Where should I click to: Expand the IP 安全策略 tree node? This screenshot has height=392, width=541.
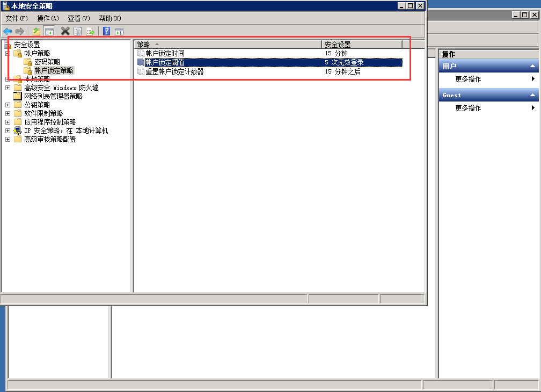coord(8,131)
